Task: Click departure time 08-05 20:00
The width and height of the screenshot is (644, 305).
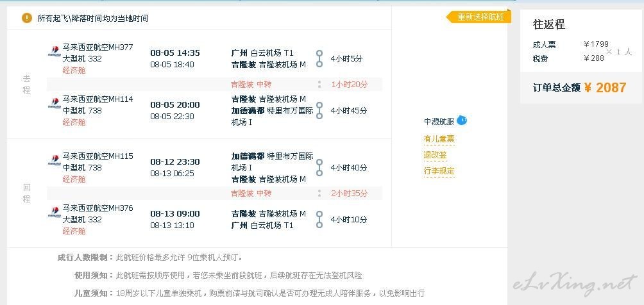Action: pos(175,104)
